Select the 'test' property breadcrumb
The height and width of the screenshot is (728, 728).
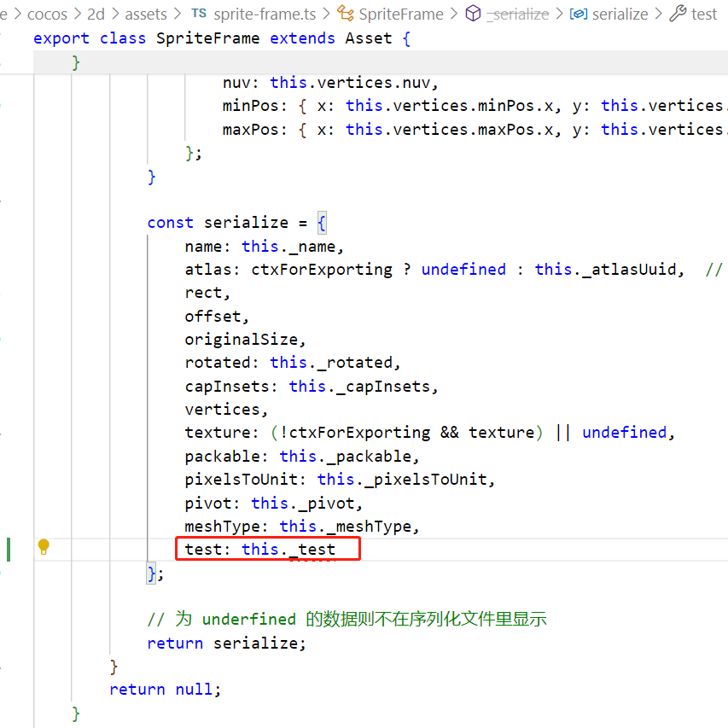704,15
